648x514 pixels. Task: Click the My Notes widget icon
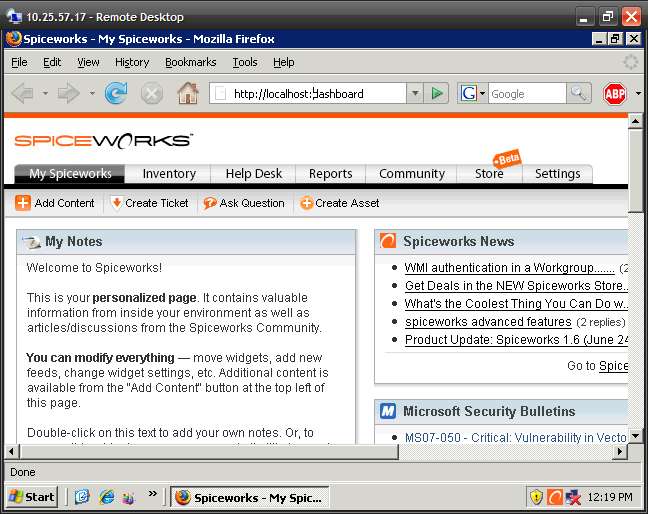(32, 242)
